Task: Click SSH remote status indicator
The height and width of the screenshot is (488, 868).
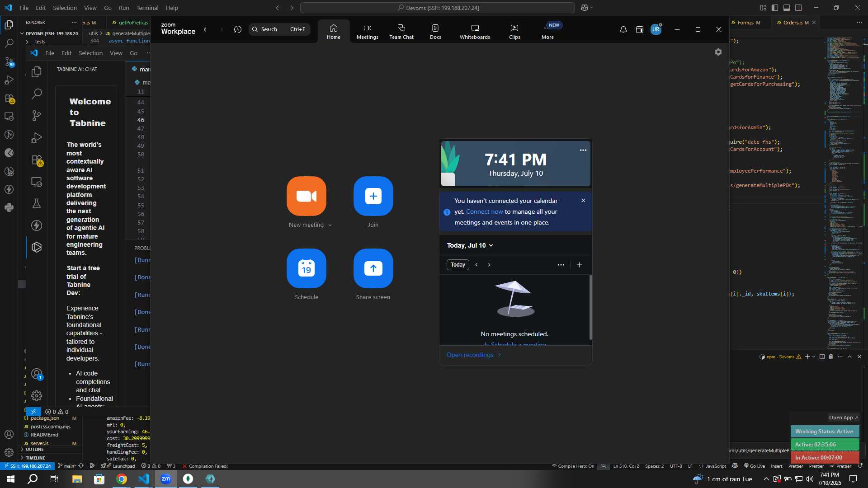Action: tap(27, 466)
